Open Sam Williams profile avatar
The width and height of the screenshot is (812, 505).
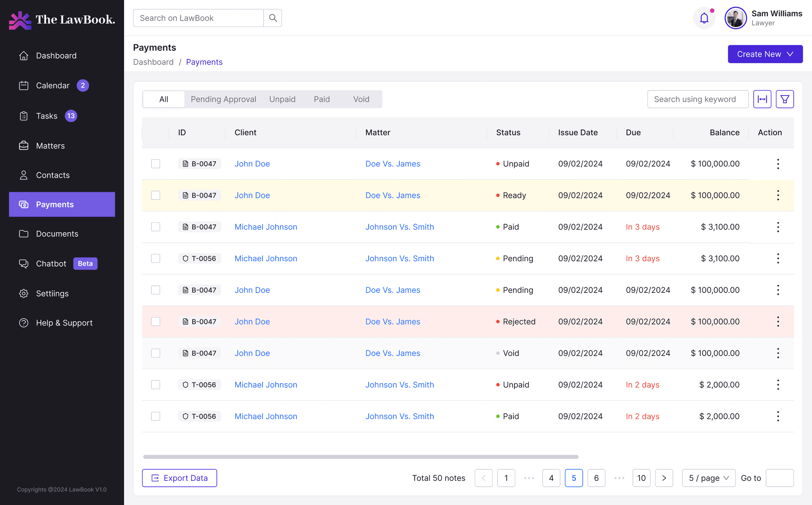(735, 18)
